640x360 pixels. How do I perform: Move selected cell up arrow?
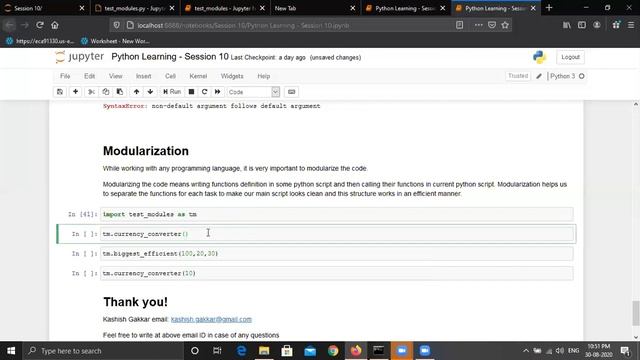point(136,92)
